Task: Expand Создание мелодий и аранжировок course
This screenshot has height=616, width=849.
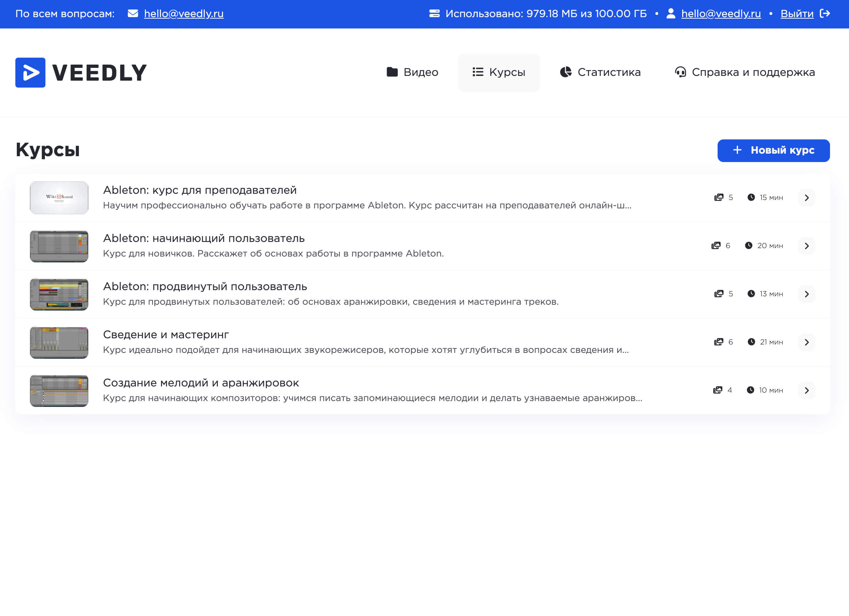Action: pyautogui.click(x=807, y=390)
